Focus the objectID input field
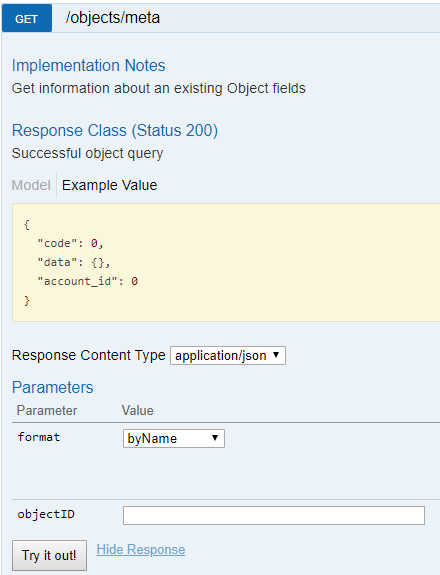 (x=274, y=515)
